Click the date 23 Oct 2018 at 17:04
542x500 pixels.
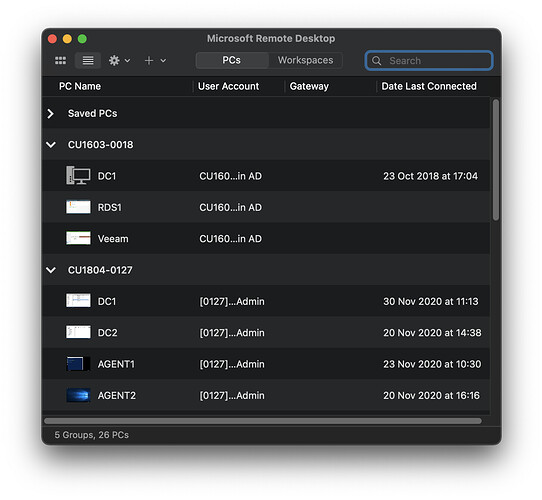point(430,176)
